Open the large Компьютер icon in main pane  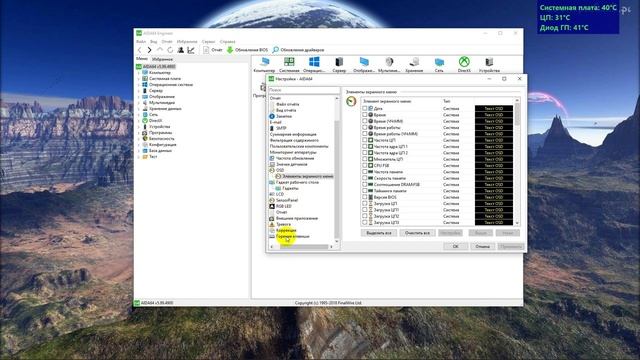(x=264, y=64)
